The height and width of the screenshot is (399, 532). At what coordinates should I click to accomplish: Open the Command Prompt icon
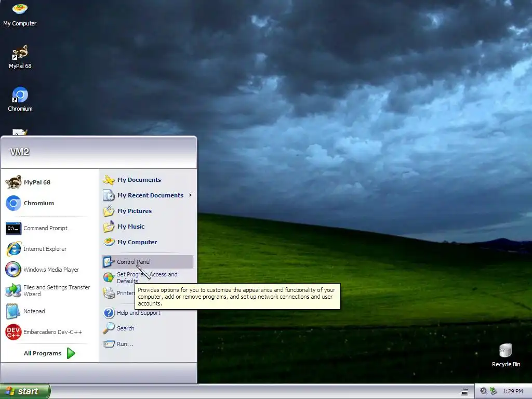click(x=14, y=228)
